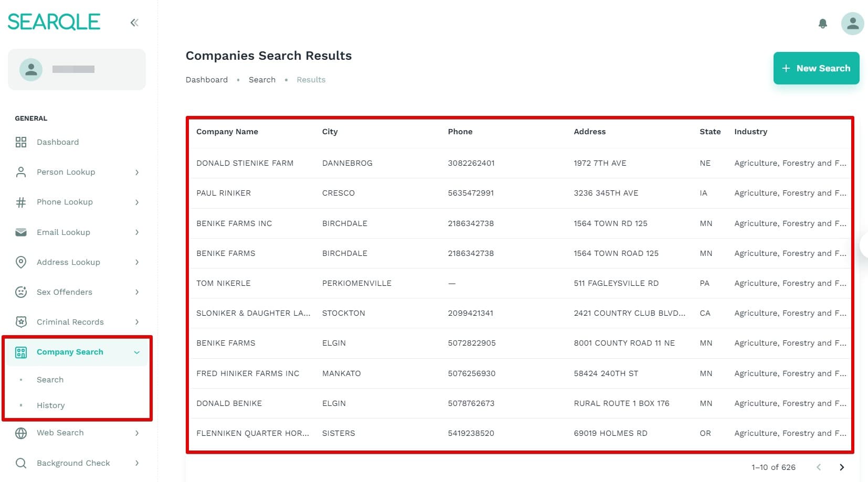The image size is (868, 482).
Task: Expand Person Lookup chevron
Action: pyautogui.click(x=137, y=172)
